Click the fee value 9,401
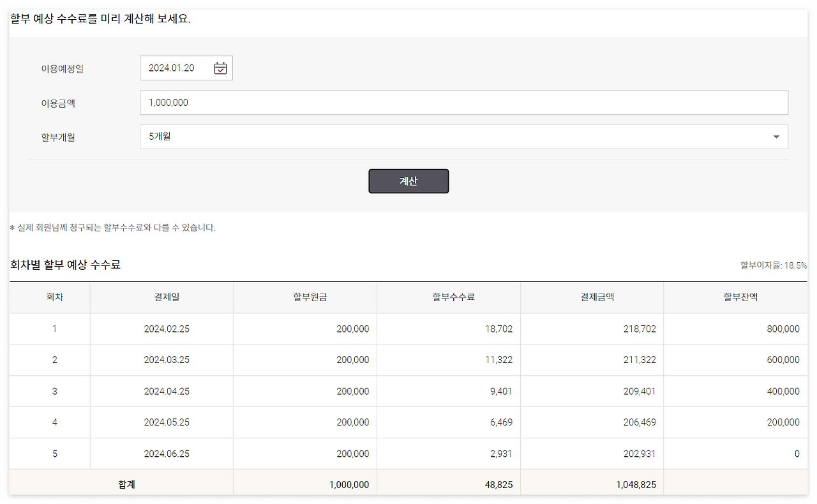The image size is (817, 504). (501, 391)
